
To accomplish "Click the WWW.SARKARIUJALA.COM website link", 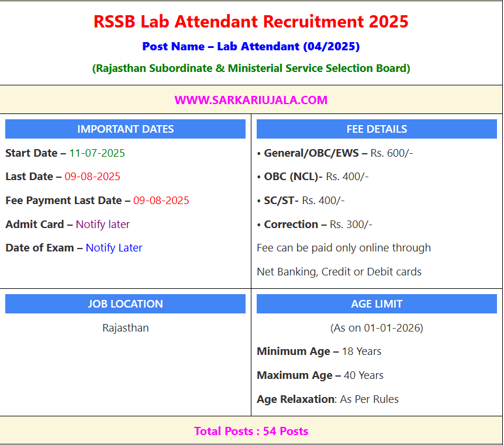I will point(251,100).
